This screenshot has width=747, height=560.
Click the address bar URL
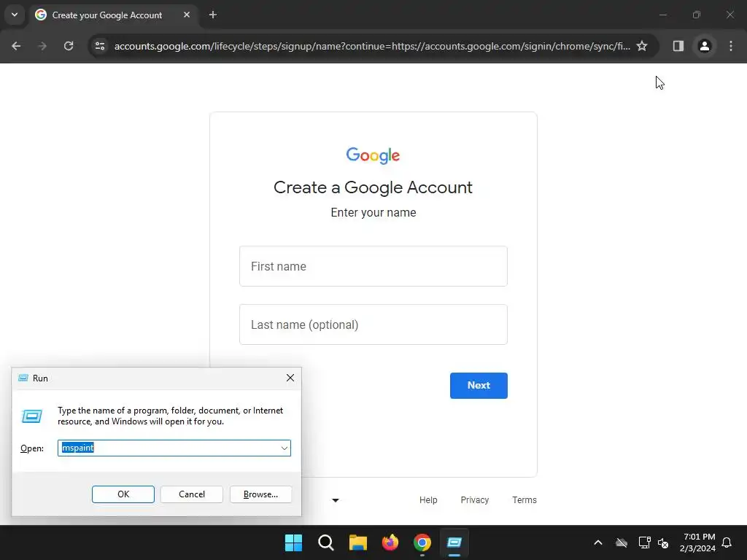pyautogui.click(x=371, y=46)
